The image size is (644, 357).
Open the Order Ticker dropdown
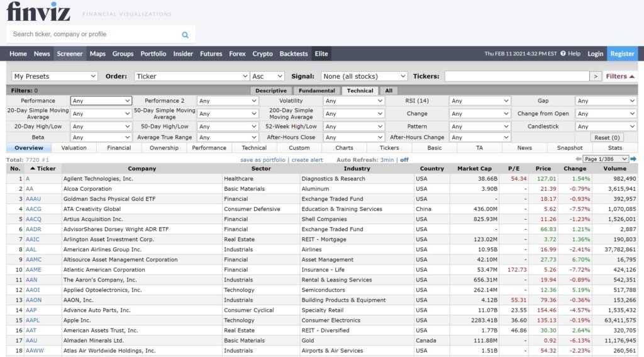[x=191, y=76]
